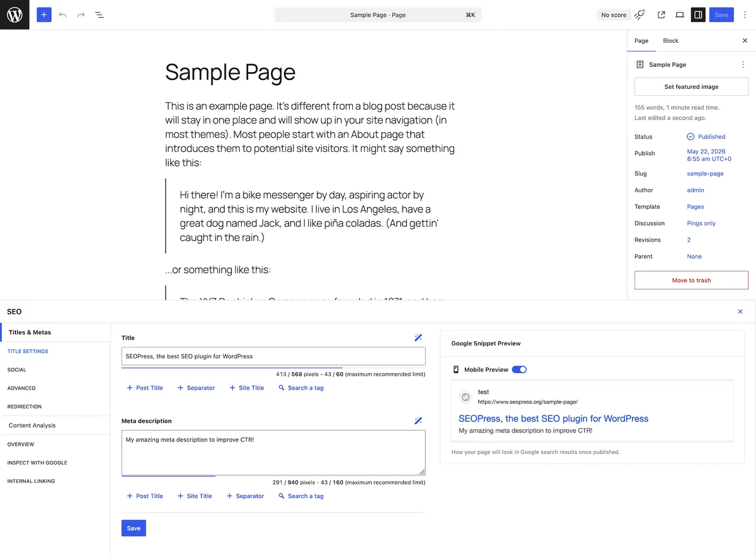Viewport: 756px width, 558px height.
Task: Click the page document icon beside Sample Page
Action: click(640, 64)
